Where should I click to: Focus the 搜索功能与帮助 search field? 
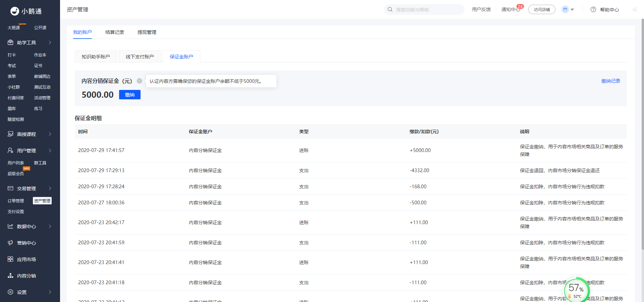(424, 9)
